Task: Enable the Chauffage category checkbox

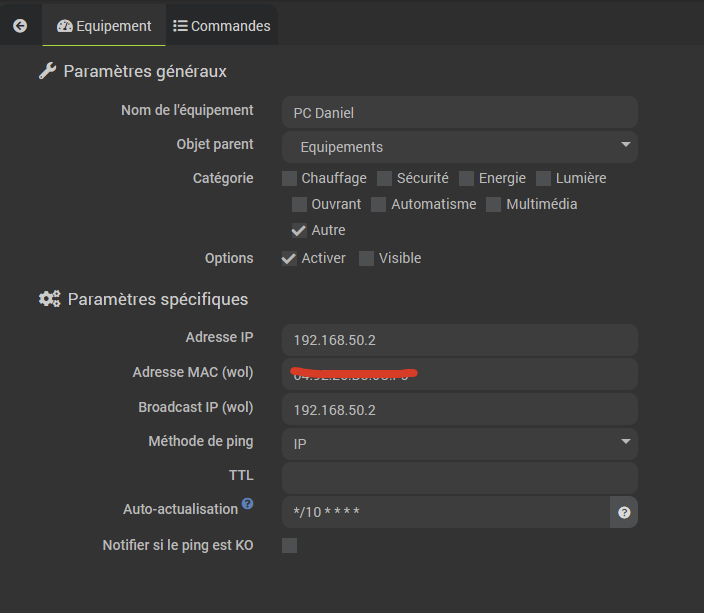Action: pyautogui.click(x=290, y=179)
